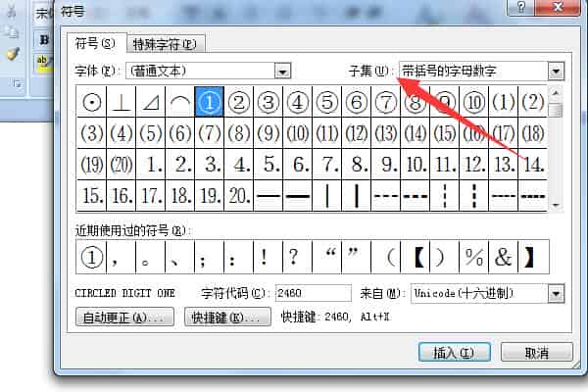Select circled number ⑩ symbol
The width and height of the screenshot is (588, 392).
click(474, 102)
